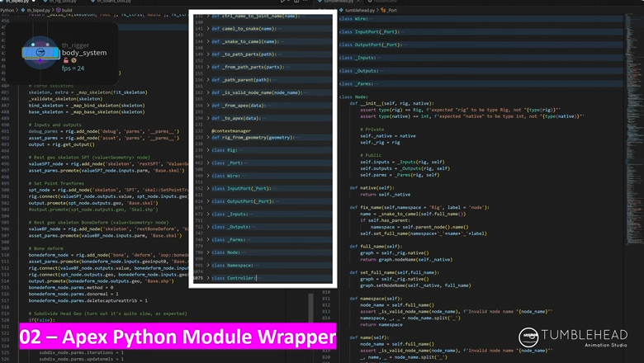The height and width of the screenshot is (363, 644).
Task: Unfold class OutputPort(_Port) chevron in center editor
Action: coord(208,201)
